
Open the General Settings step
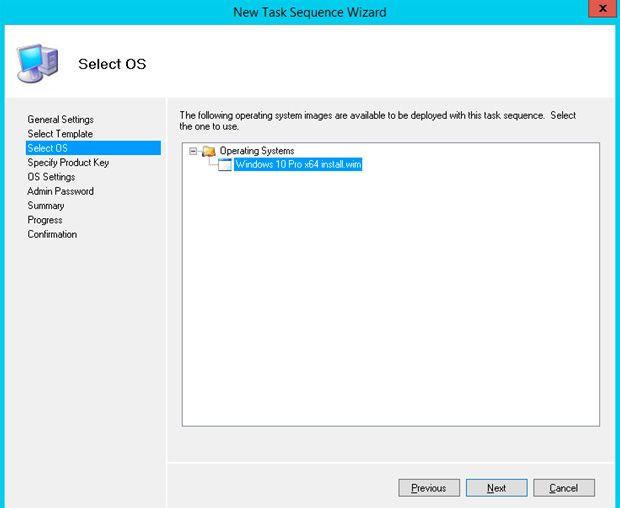[60, 119]
